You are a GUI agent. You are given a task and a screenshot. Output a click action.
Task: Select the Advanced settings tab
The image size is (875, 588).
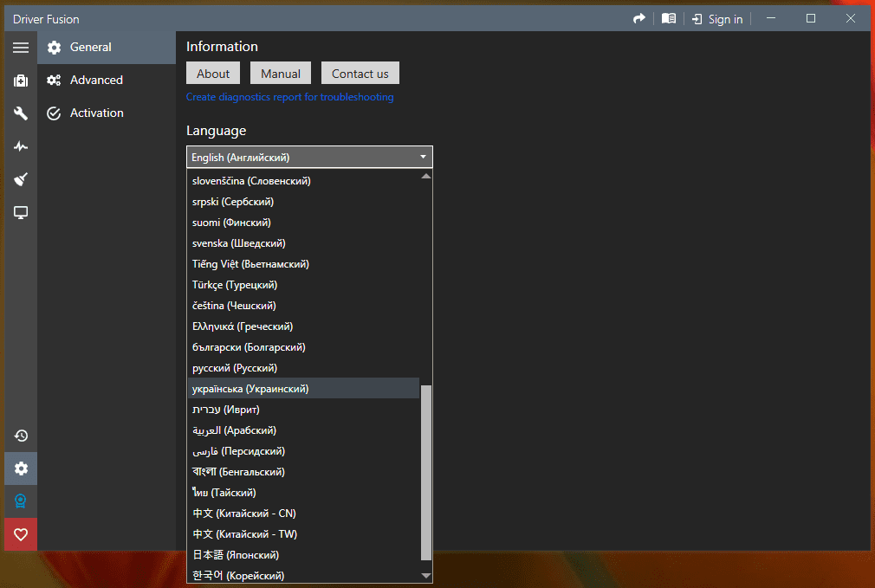pyautogui.click(x=107, y=81)
